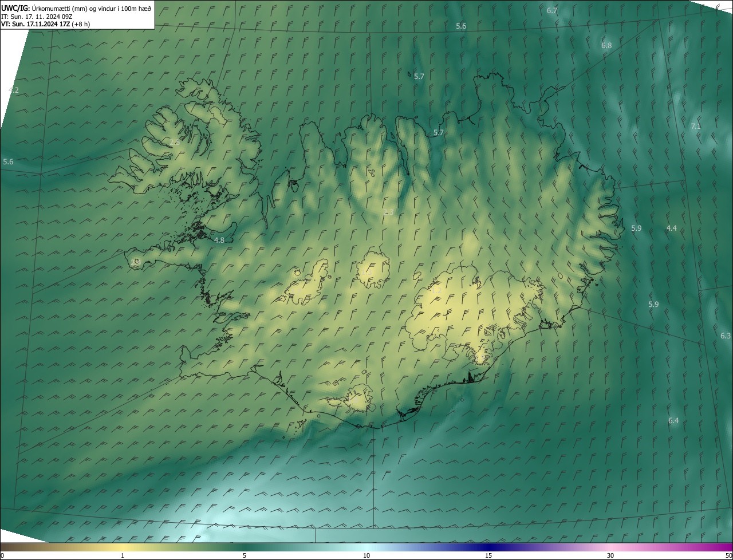Click the 6.8 value label on the map
This screenshot has width=733, height=560.
[606, 45]
